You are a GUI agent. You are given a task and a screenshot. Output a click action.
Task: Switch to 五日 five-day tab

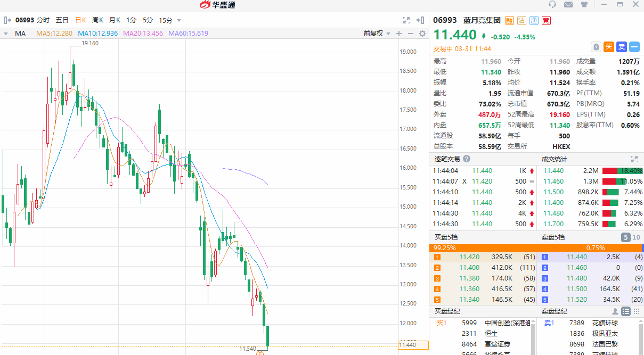[x=62, y=20]
